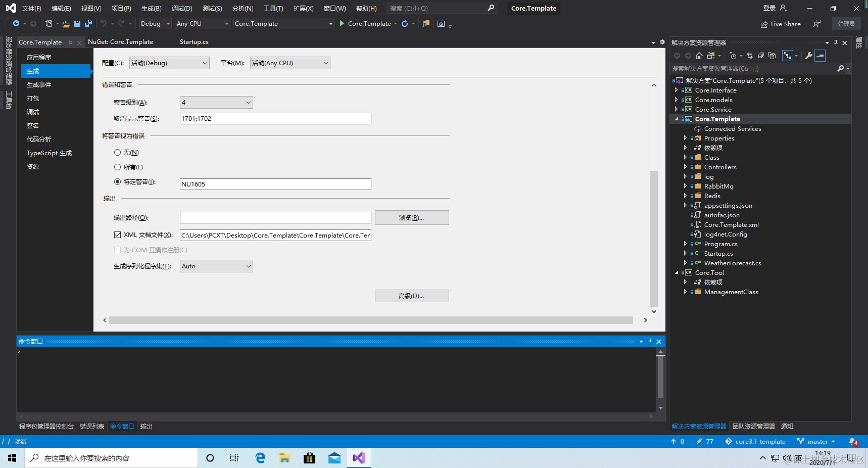868x468 pixels.
Task: Click the Solution Explorer search magnifier icon
Action: click(841, 68)
